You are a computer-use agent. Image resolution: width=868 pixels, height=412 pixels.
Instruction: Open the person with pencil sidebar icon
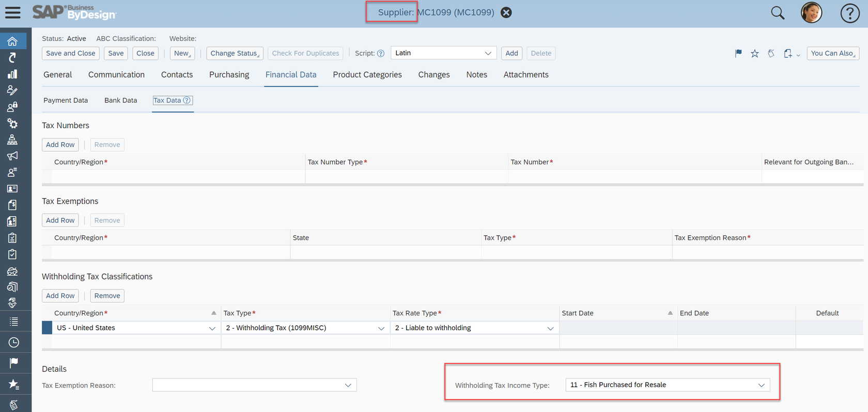[x=12, y=90]
